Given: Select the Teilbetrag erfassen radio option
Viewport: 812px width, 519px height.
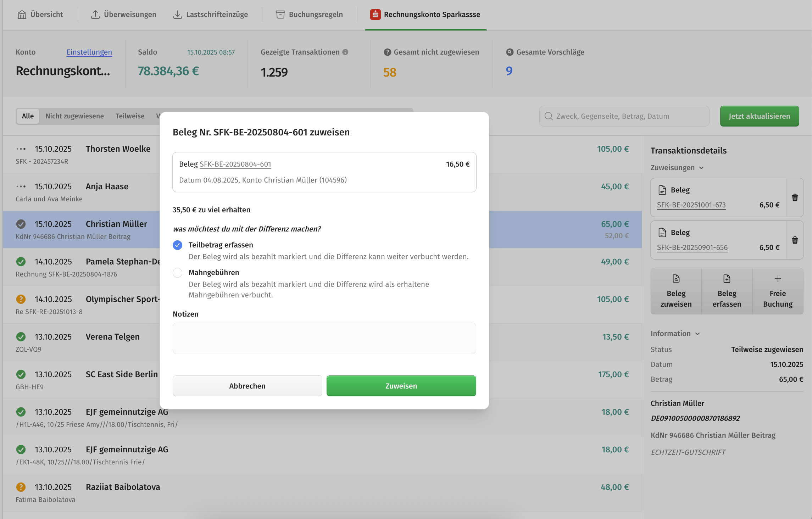Looking at the screenshot, I should (x=178, y=245).
